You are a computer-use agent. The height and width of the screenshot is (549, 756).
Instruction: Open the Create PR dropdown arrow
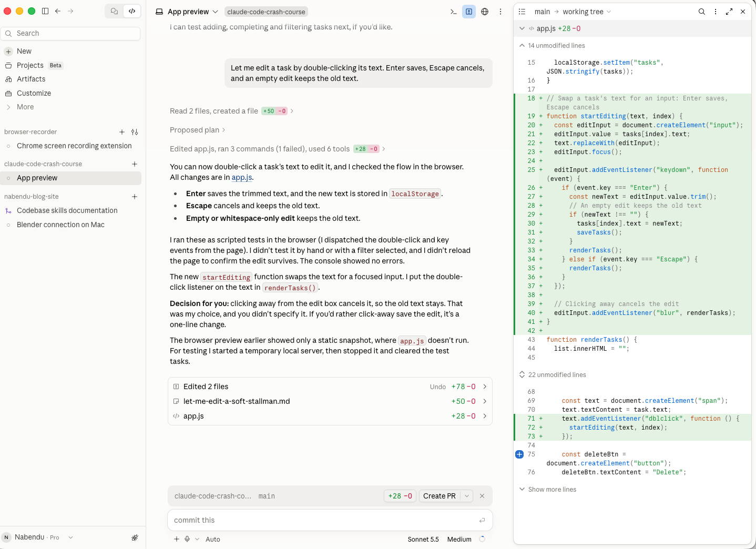[467, 496]
